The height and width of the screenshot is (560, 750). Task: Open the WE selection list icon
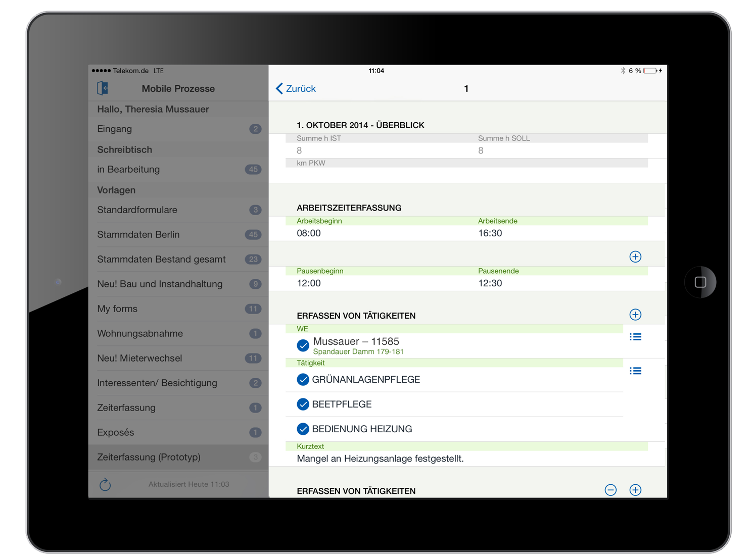pos(635,337)
